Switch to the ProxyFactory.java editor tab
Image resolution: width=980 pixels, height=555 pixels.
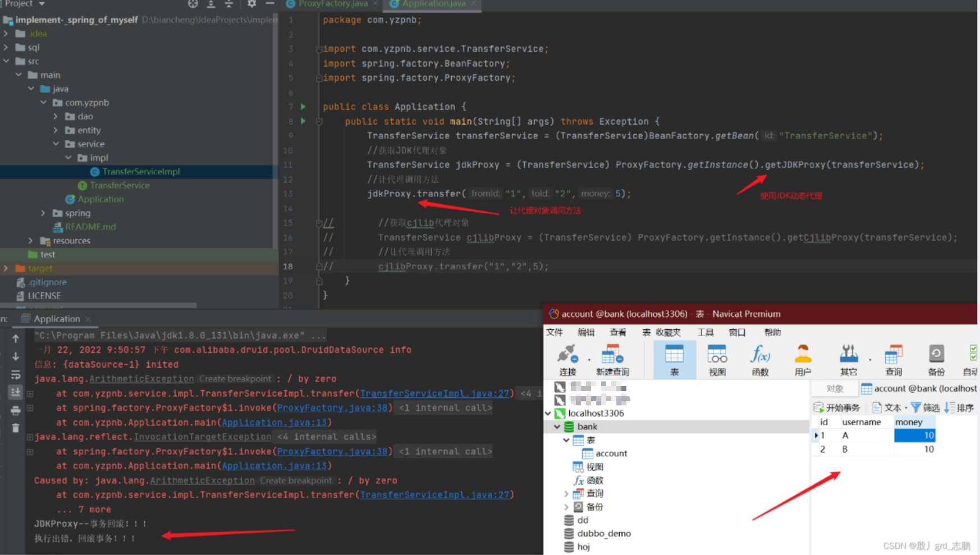[x=332, y=4]
